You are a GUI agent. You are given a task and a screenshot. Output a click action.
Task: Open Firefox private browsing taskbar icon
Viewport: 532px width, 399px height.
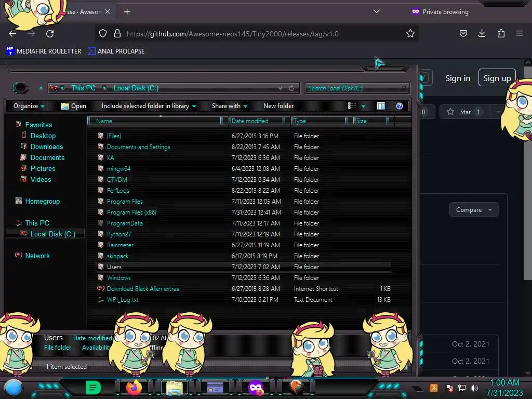pyautogui.click(x=255, y=388)
